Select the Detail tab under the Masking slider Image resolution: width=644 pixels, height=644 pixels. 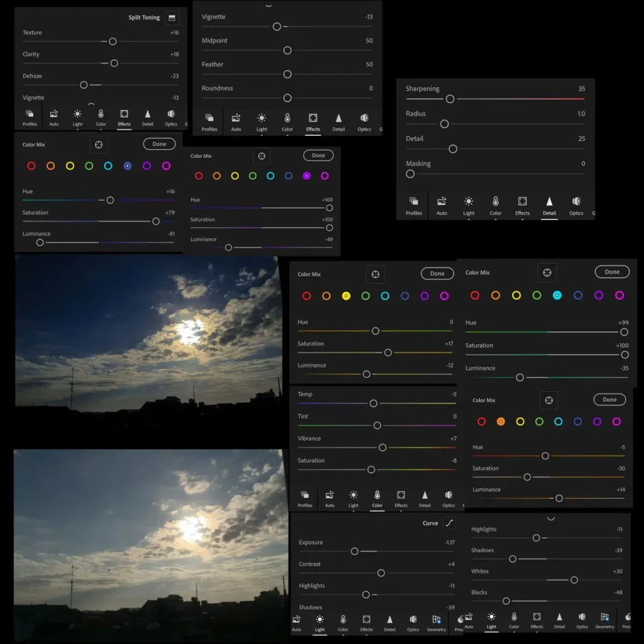pos(549,204)
